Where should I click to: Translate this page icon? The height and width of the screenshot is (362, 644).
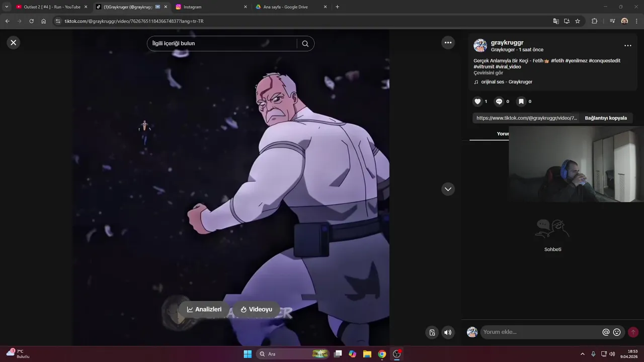[x=555, y=21]
